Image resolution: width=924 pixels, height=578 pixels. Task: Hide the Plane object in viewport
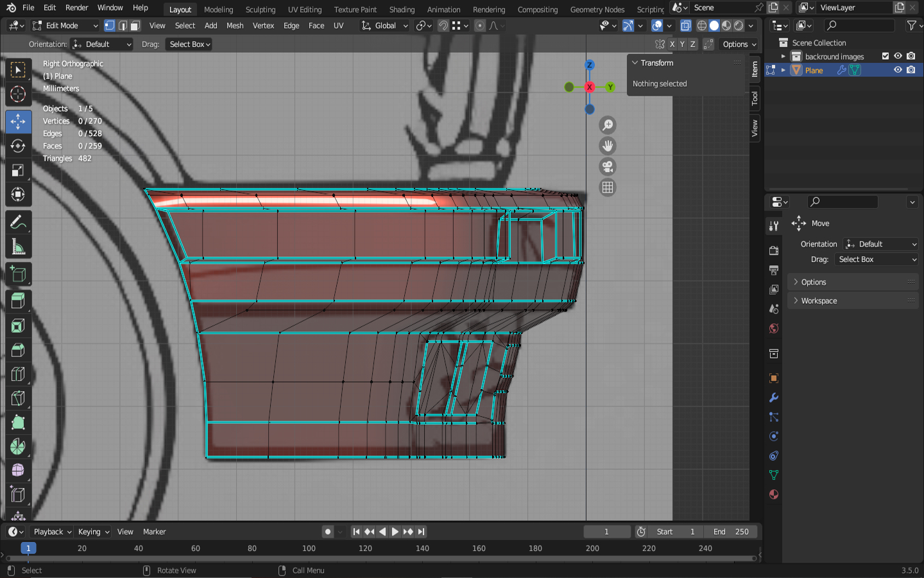tap(898, 70)
